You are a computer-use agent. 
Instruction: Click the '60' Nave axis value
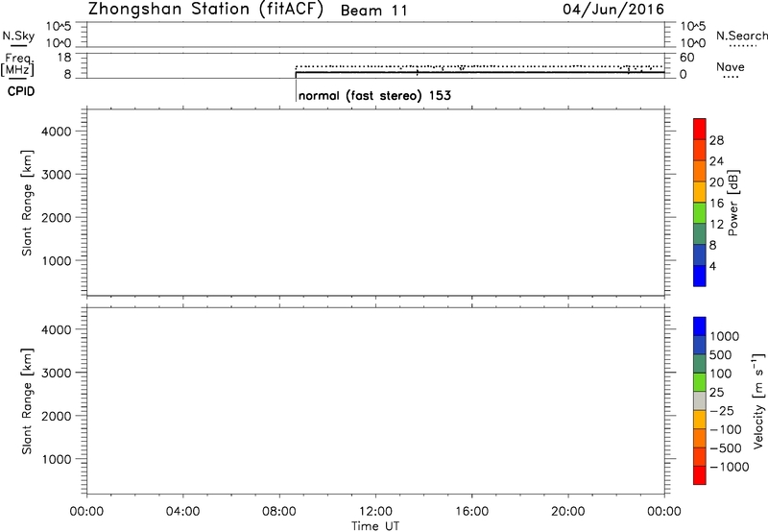686,58
